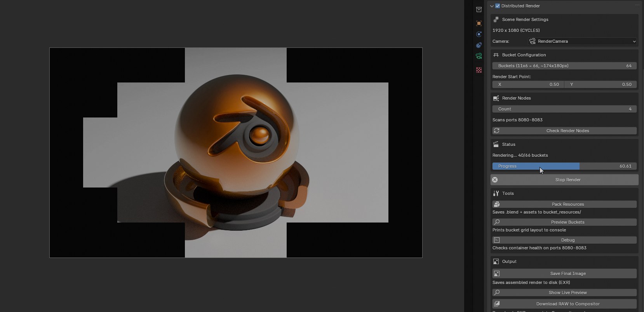Click the 'Rendering... 40/66 buckets' status text

pyautogui.click(x=520, y=155)
